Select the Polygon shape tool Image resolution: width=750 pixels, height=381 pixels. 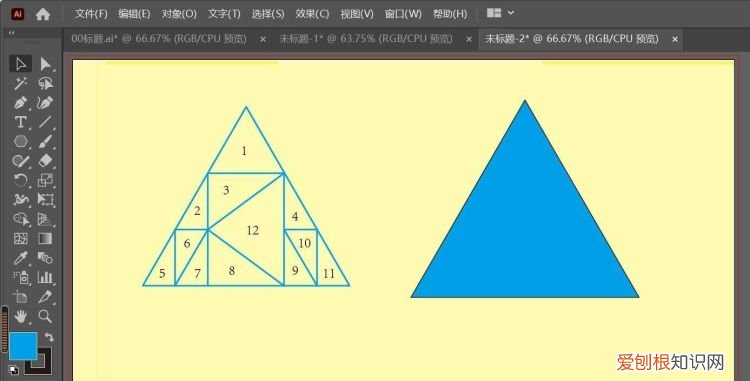(x=21, y=142)
